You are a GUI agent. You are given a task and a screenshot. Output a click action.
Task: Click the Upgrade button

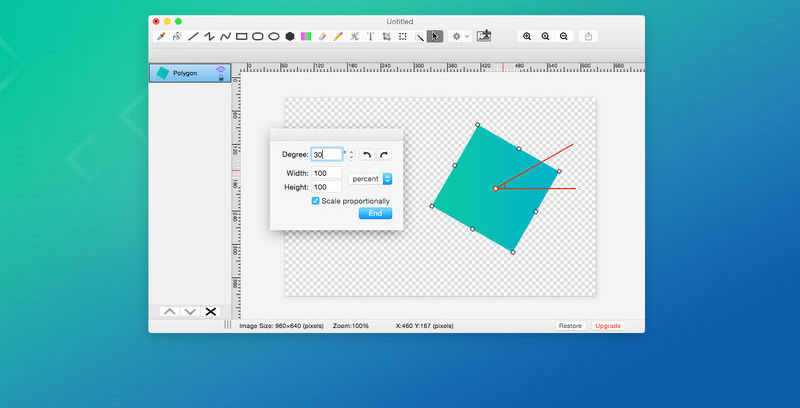(x=607, y=326)
